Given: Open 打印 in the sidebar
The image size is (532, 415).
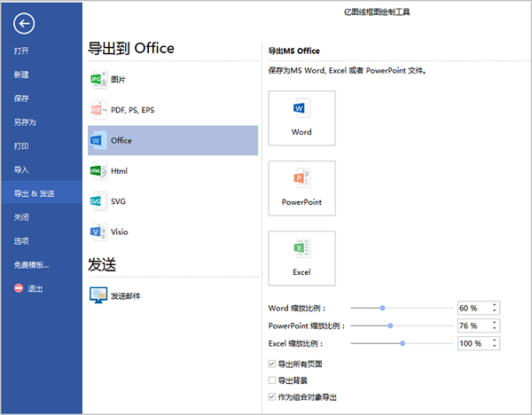Looking at the screenshot, I should coord(21,146).
